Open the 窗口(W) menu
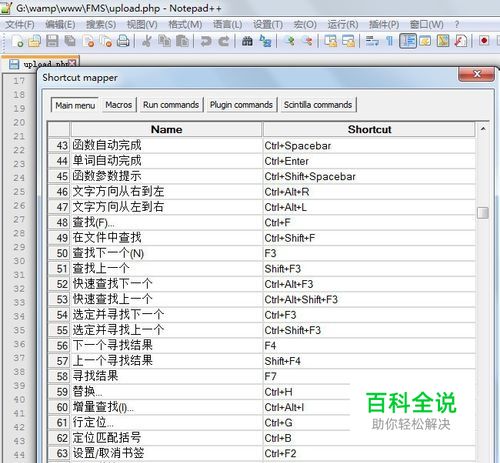This screenshot has height=463, width=500. (x=427, y=24)
